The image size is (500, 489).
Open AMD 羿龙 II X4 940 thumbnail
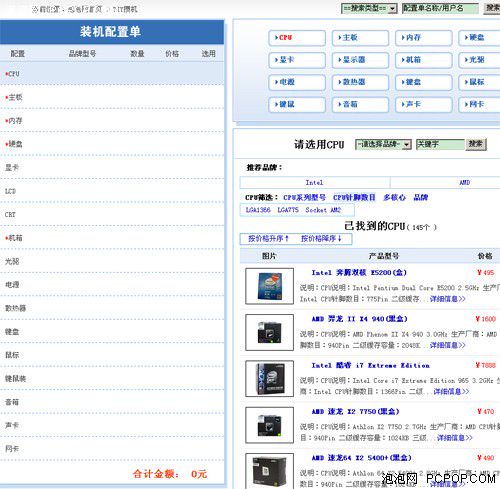pyautogui.click(x=269, y=332)
